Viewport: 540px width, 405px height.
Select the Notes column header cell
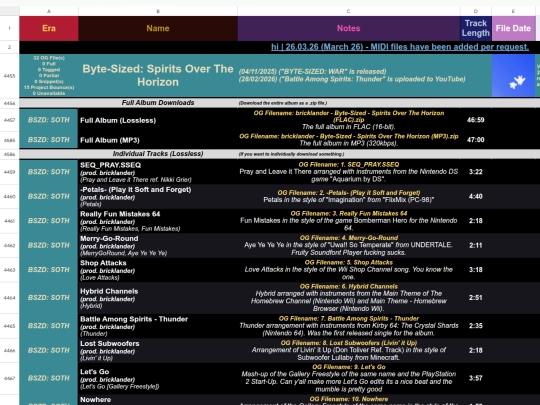(x=349, y=28)
